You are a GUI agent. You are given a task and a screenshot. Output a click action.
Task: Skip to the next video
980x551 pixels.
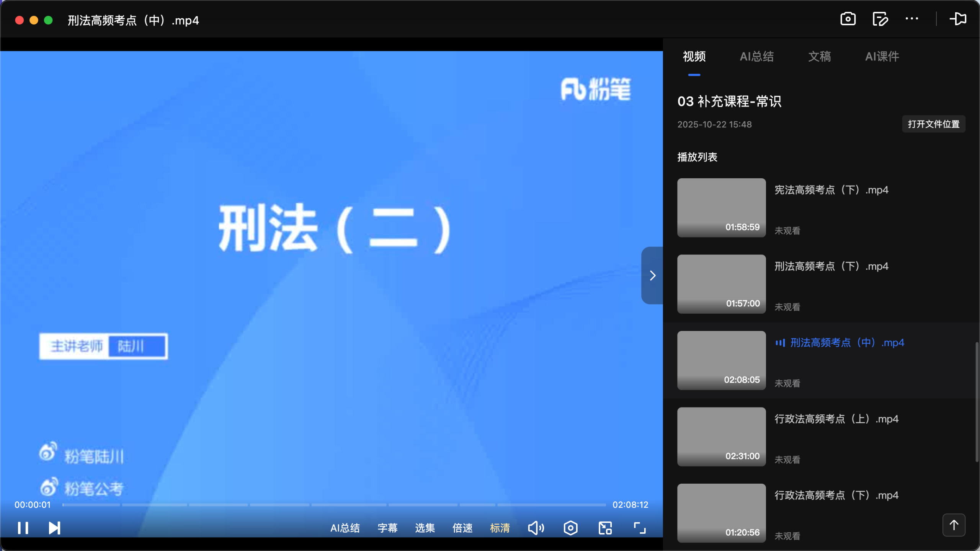[x=54, y=528]
